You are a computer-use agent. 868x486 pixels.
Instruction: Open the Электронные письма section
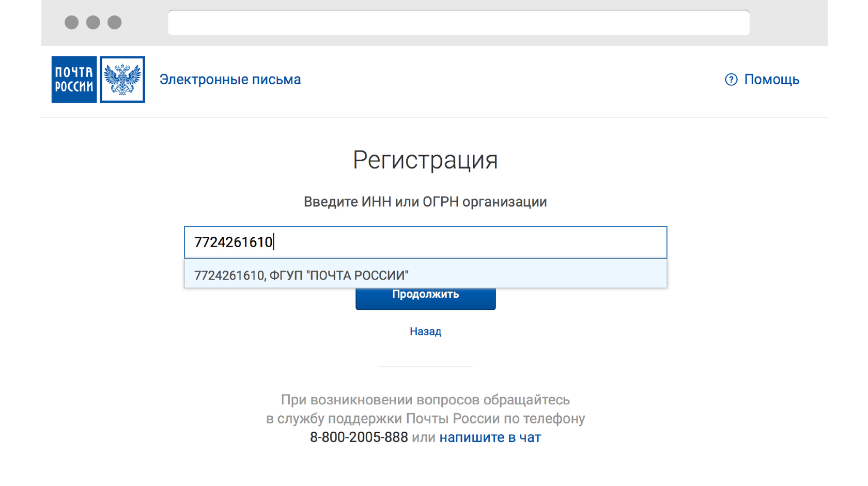click(x=230, y=80)
